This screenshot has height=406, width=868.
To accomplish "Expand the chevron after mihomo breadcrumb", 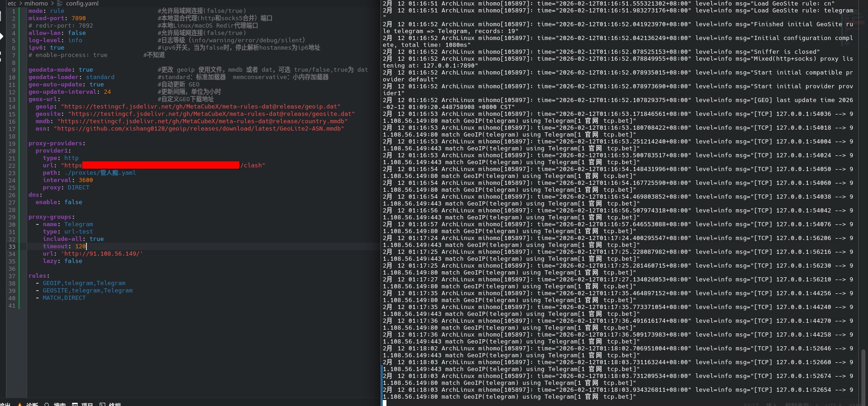I will 52,4.
